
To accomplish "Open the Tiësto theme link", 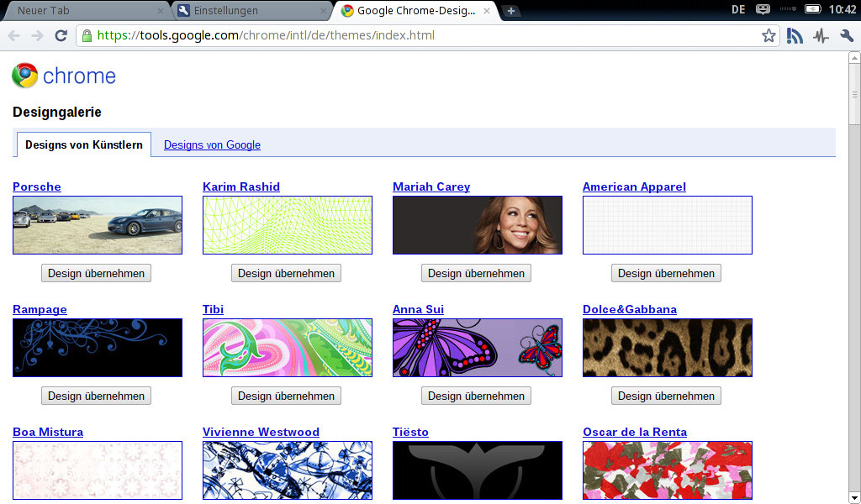I will [410, 432].
